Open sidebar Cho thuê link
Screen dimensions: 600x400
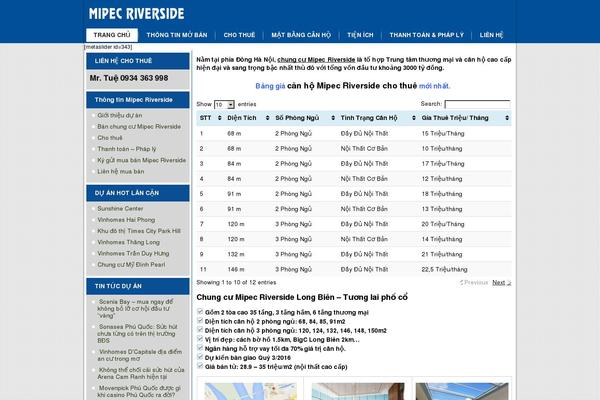click(x=110, y=138)
